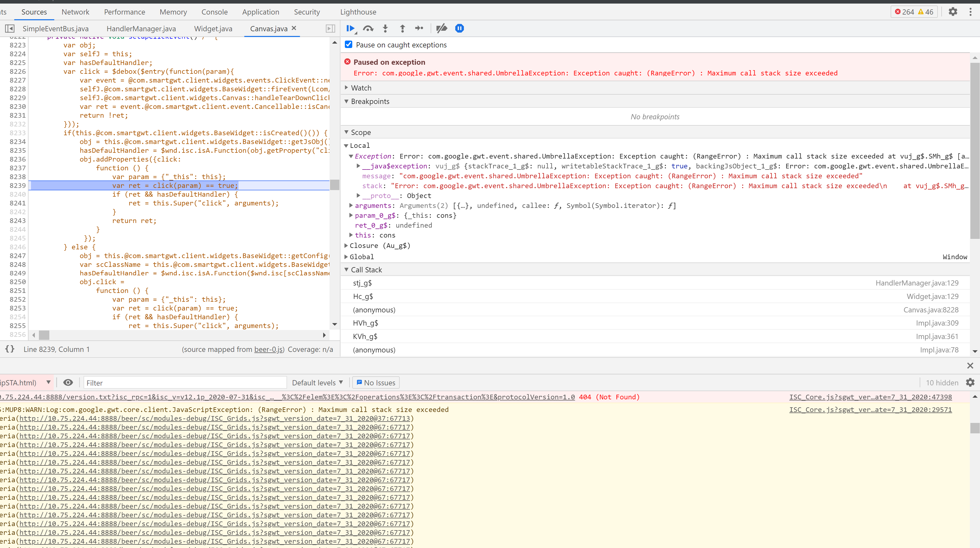Click Step into next function icon

pyautogui.click(x=385, y=28)
